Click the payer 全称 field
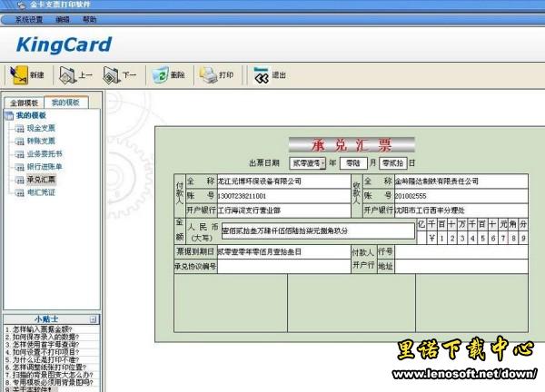Screen dimensions: 545x392 283,181
